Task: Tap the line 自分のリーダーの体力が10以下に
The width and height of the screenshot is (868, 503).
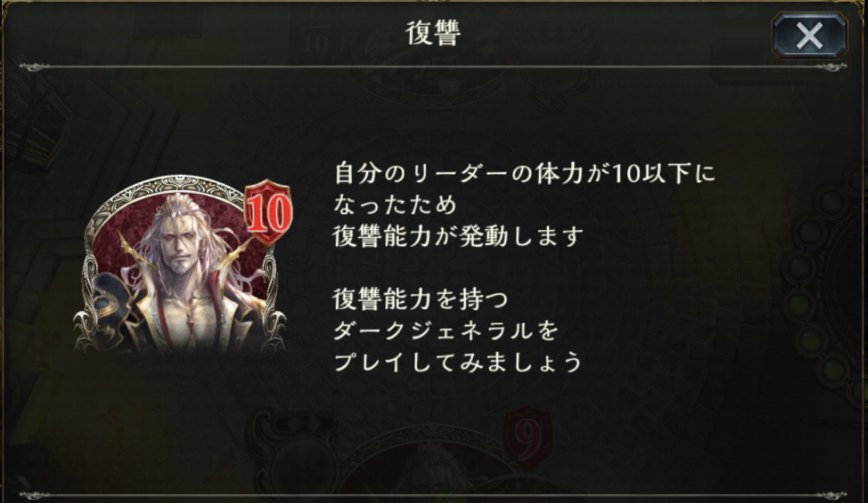Action: click(524, 173)
